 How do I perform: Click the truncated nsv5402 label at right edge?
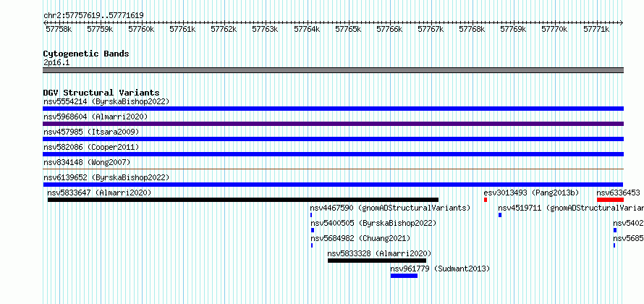pos(628,223)
